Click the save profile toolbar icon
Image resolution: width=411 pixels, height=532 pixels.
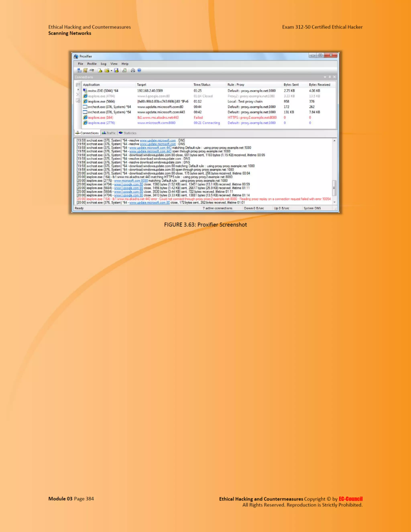(116, 70)
